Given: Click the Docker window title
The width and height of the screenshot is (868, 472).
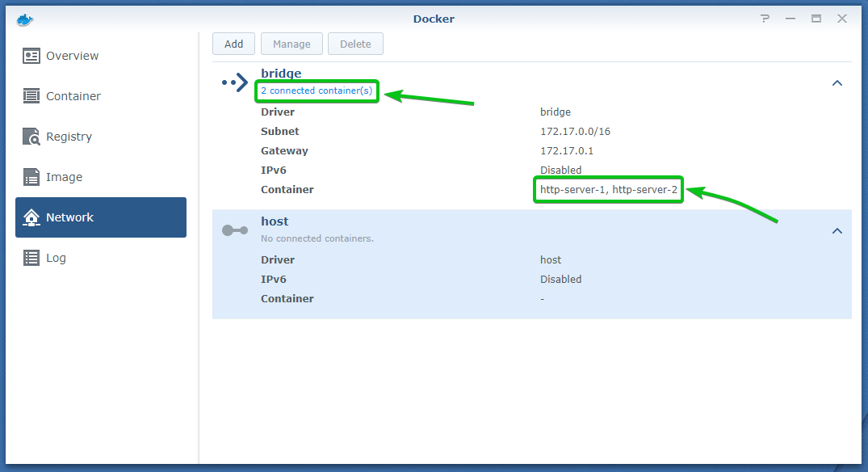Looking at the screenshot, I should 434,19.
